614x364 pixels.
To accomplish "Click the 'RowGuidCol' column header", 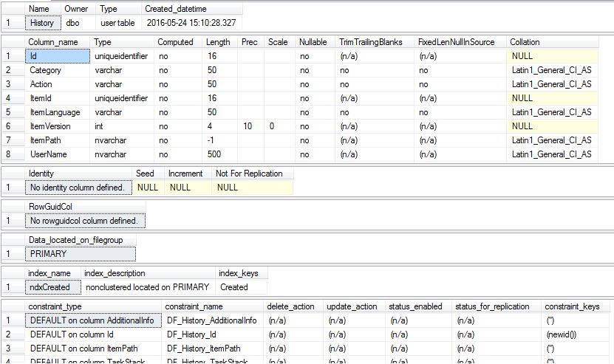I will (86, 207).
